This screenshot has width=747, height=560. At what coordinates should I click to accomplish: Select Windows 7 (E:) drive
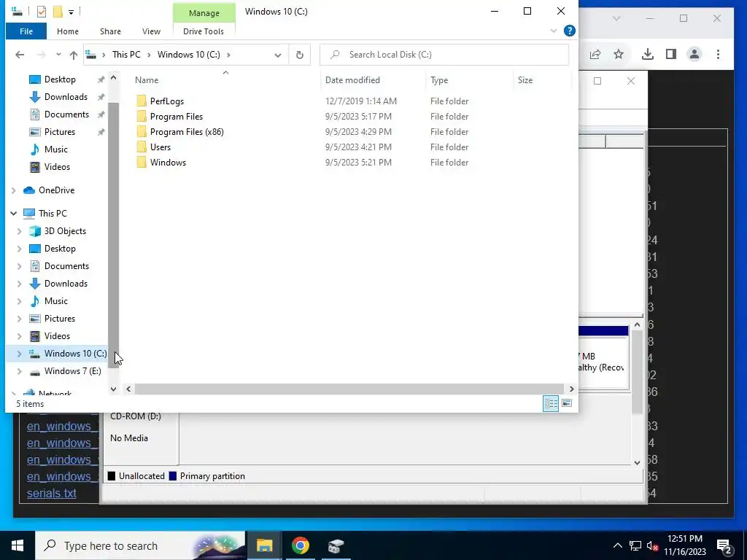(72, 371)
